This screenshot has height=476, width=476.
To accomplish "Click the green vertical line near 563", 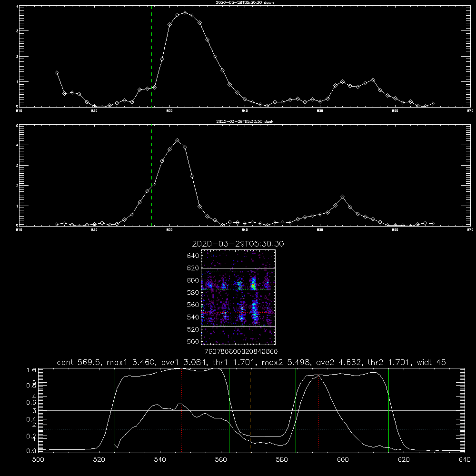I will (x=229, y=410).
